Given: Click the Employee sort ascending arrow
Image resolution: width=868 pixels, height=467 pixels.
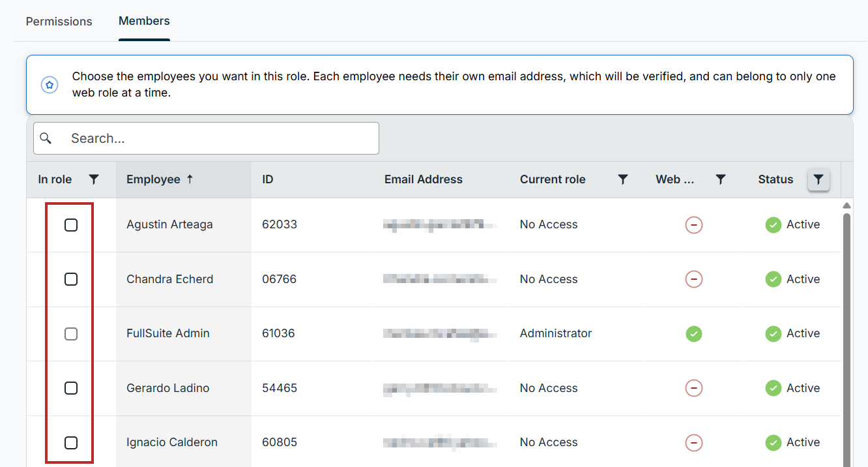Looking at the screenshot, I should [x=190, y=179].
